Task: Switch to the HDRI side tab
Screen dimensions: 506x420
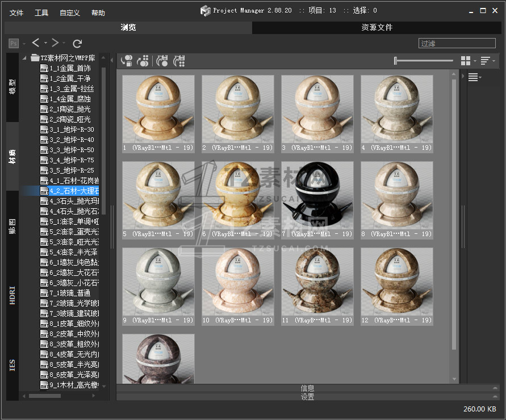Action: tap(12, 295)
